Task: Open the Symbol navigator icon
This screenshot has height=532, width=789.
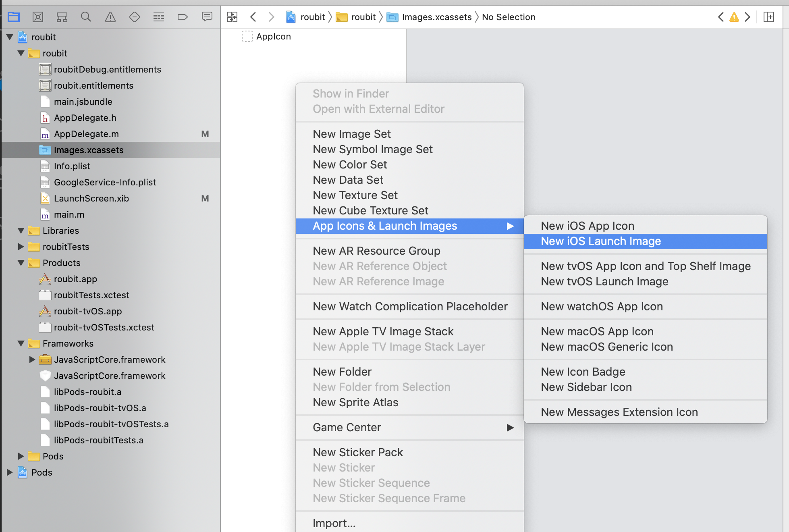Action: pos(62,17)
